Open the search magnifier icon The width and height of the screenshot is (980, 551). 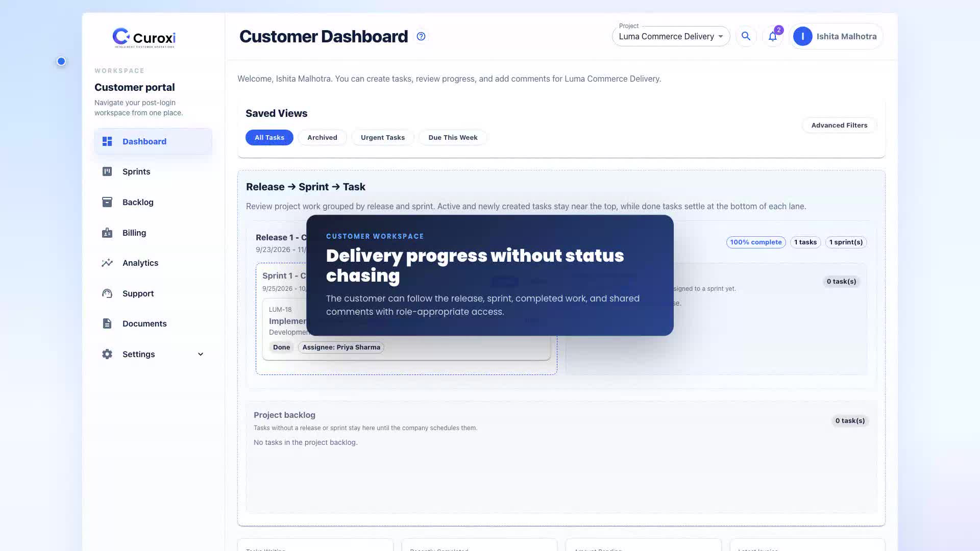click(746, 36)
